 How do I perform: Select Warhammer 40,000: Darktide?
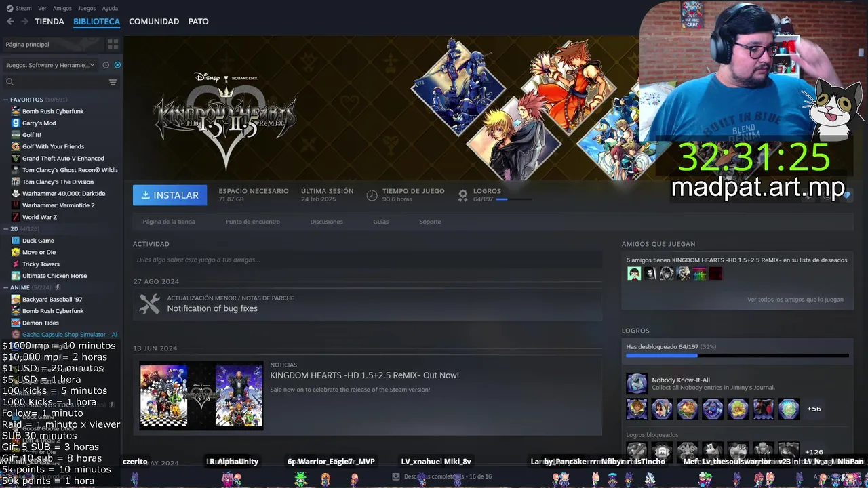64,193
